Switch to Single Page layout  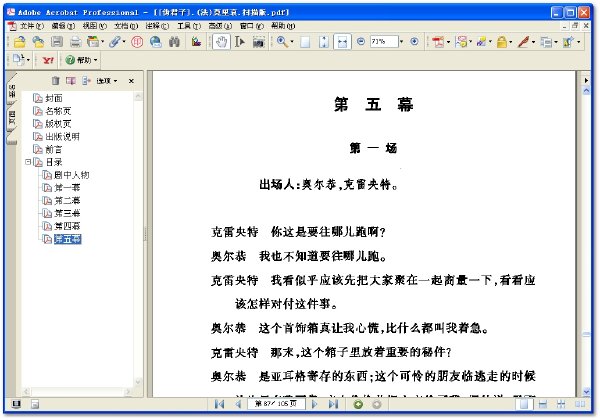[x=524, y=404]
